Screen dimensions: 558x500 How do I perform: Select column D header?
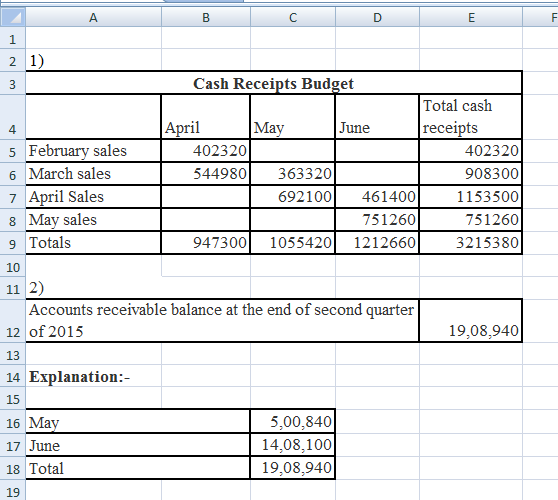tap(377, 17)
